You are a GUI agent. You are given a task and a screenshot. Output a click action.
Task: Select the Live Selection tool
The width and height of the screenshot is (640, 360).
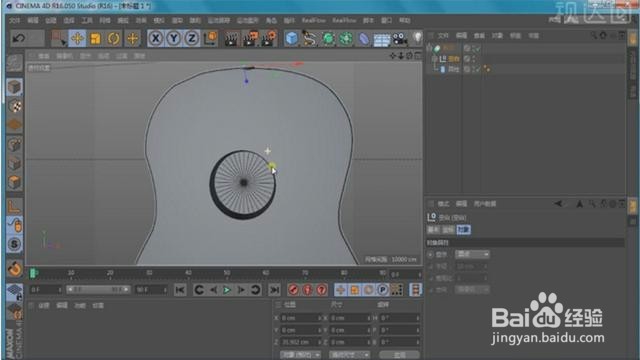pyautogui.click(x=59, y=38)
